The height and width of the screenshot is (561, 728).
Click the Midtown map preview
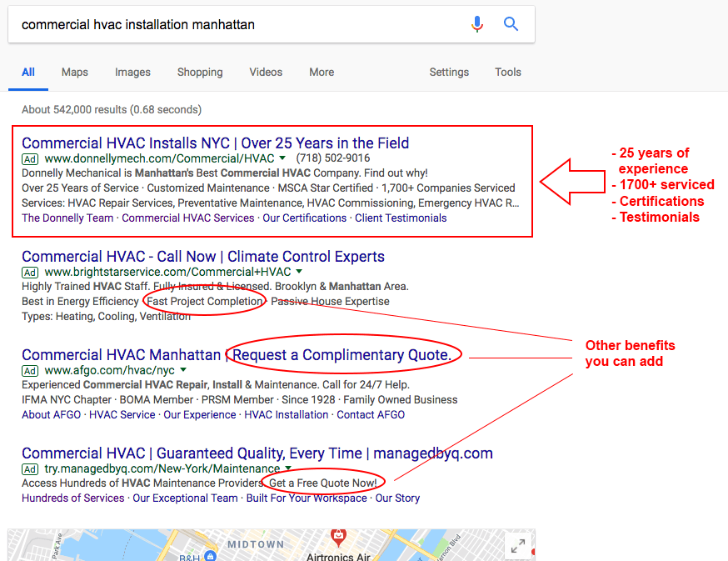[x=272, y=544]
